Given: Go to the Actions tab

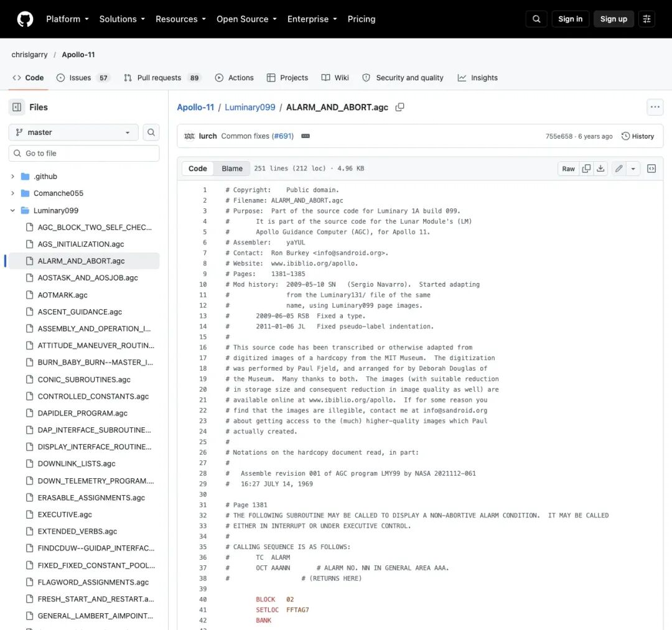Looking at the screenshot, I should pyautogui.click(x=235, y=78).
